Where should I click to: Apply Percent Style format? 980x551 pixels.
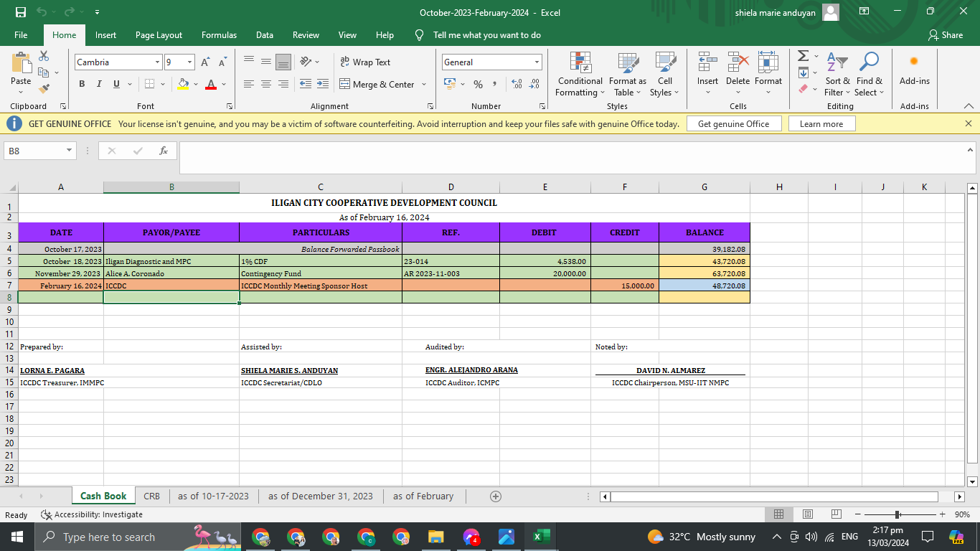[x=478, y=85]
